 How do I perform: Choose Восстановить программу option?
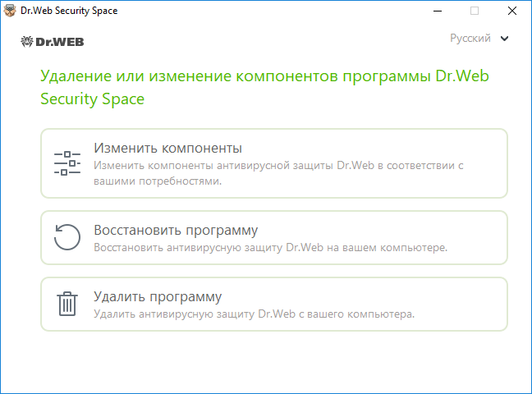(274, 237)
